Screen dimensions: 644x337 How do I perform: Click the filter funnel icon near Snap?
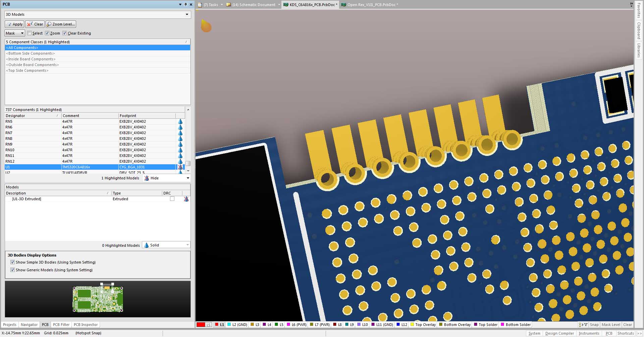pos(585,325)
